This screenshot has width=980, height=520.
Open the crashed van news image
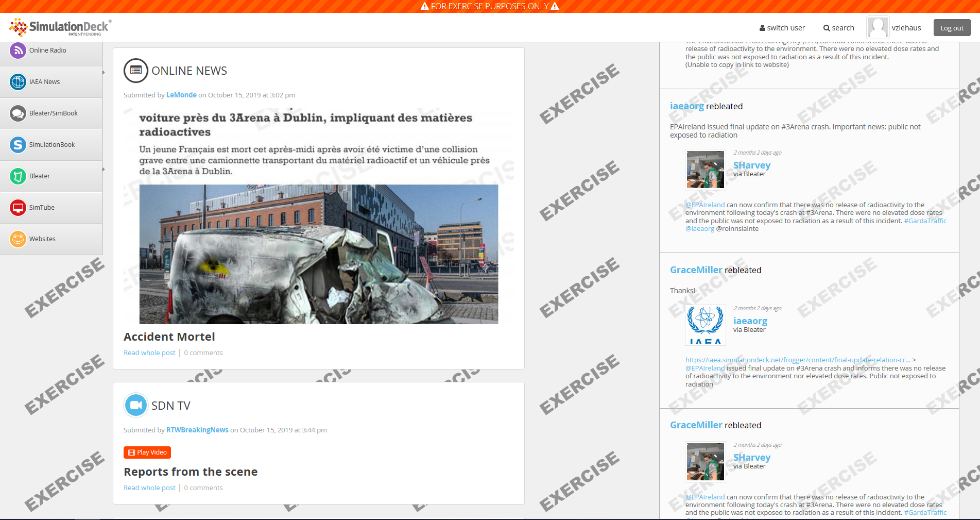click(318, 254)
